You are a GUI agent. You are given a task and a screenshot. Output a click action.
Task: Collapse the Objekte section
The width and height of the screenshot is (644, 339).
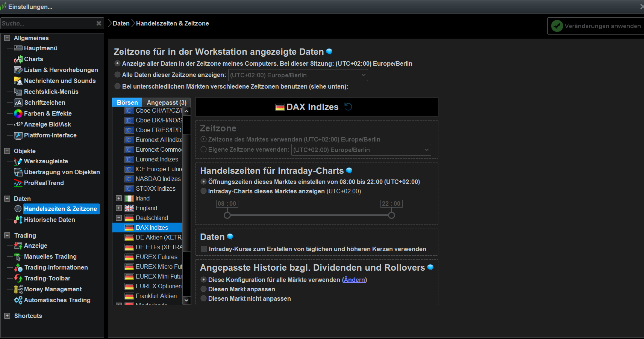pyautogui.click(x=7, y=151)
